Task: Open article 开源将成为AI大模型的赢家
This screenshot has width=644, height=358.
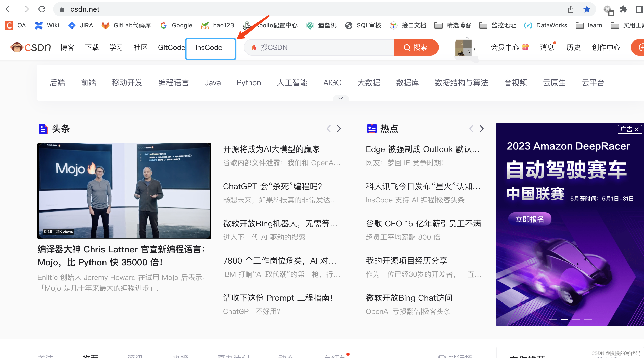Action: 272,149
